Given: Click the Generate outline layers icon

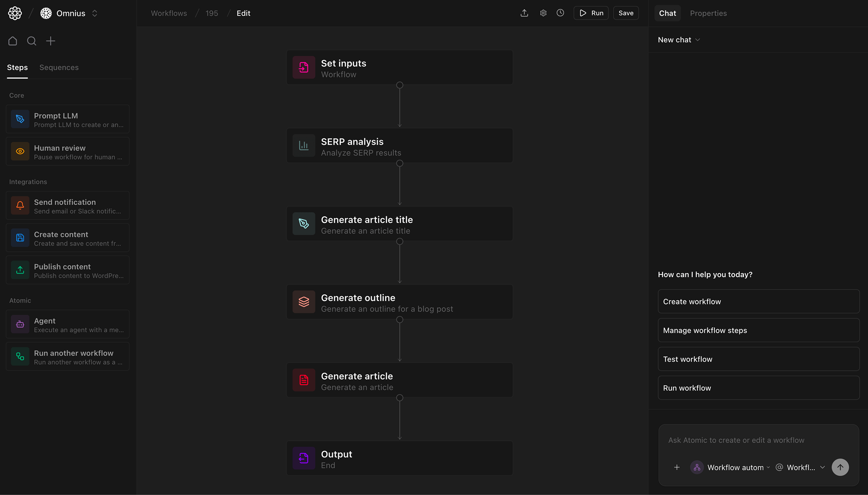Looking at the screenshot, I should coord(304,302).
